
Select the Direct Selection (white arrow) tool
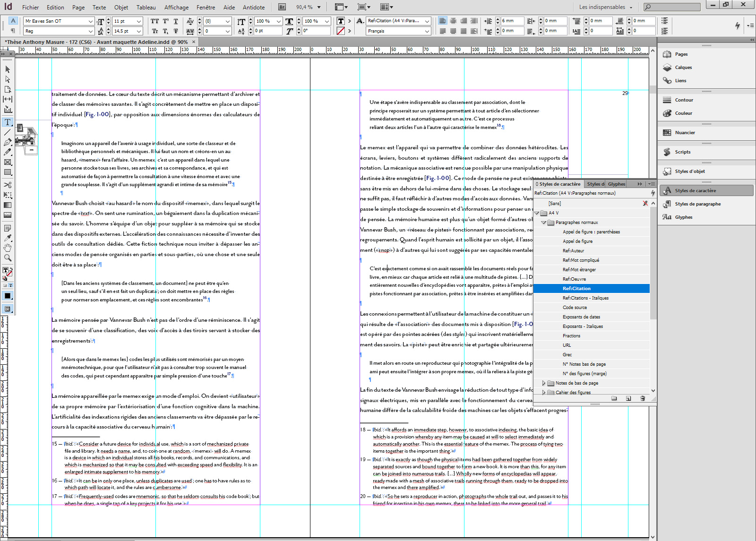tap(8, 79)
